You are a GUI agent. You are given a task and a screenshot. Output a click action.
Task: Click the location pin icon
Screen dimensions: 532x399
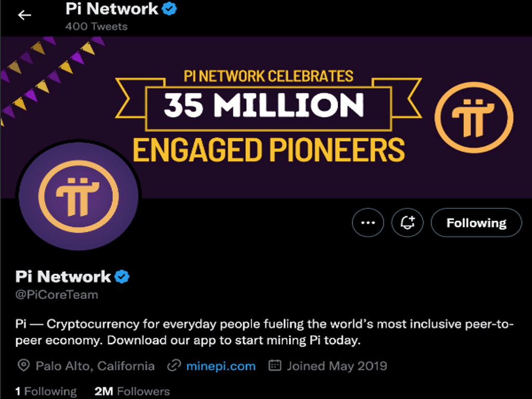(23, 366)
